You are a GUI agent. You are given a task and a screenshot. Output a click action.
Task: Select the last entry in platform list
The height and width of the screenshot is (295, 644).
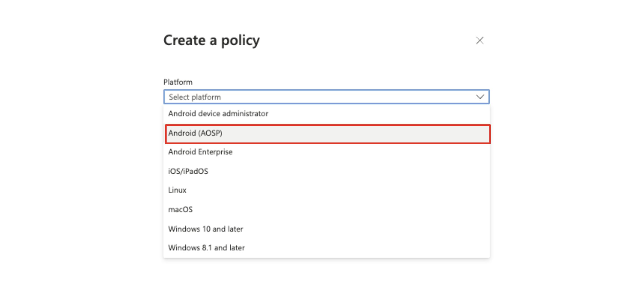(x=206, y=248)
